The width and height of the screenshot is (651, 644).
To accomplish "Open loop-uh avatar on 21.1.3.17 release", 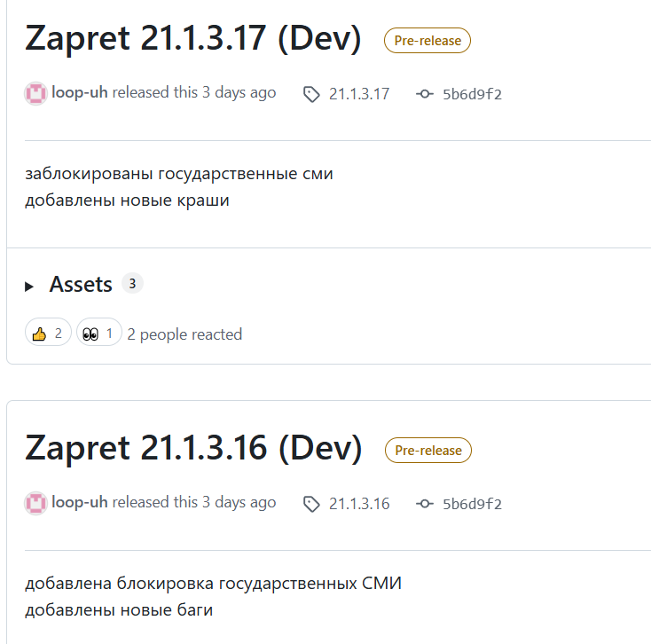I will [35, 93].
